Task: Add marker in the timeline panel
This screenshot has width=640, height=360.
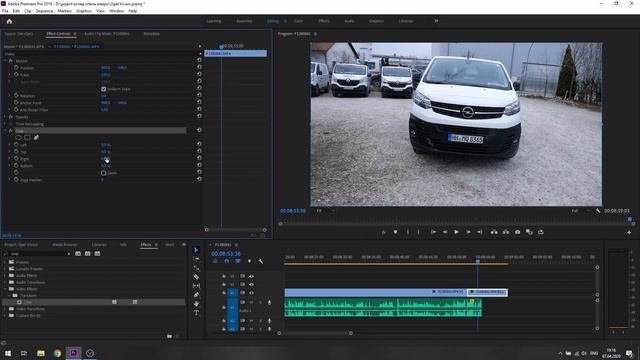Action: [249, 261]
